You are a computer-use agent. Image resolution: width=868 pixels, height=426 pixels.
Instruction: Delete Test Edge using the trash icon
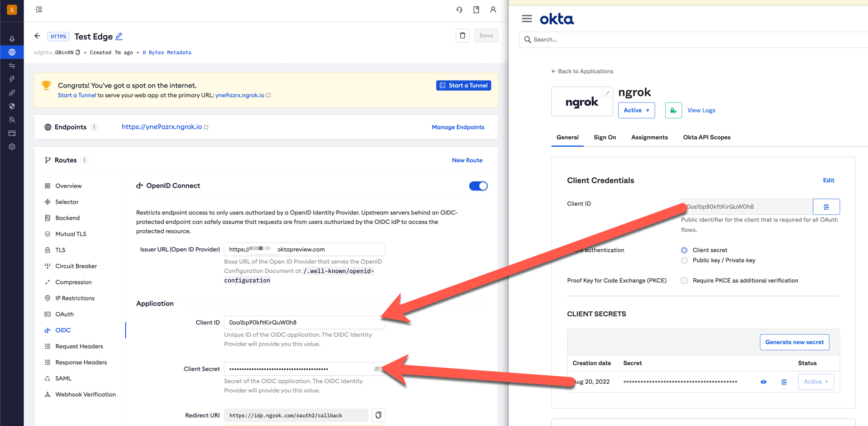click(462, 35)
